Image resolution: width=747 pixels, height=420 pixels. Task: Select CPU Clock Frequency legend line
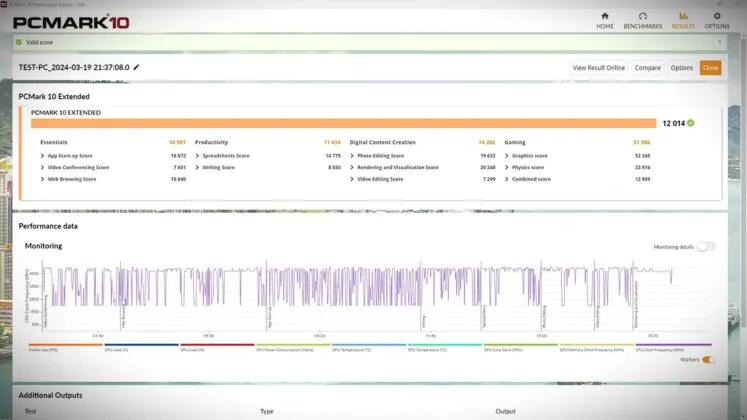(x=673, y=345)
